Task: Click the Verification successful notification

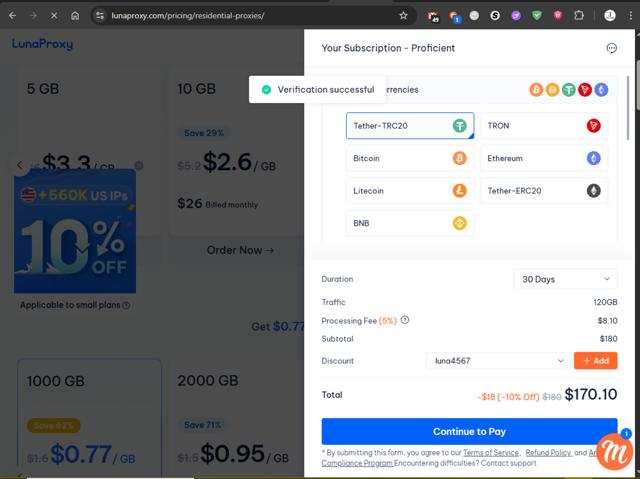Action: (x=318, y=89)
